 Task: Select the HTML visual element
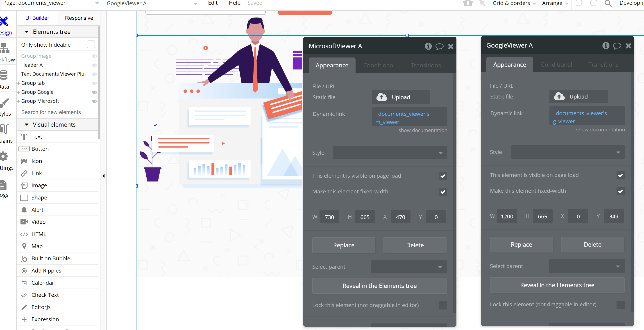pyautogui.click(x=57, y=234)
